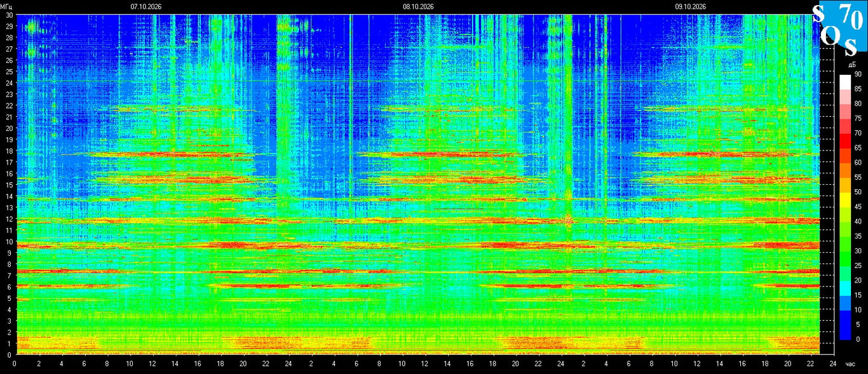Image resolution: width=868 pixels, height=374 pixels.
Task: Click the час time axis unit label
Action: [851, 364]
